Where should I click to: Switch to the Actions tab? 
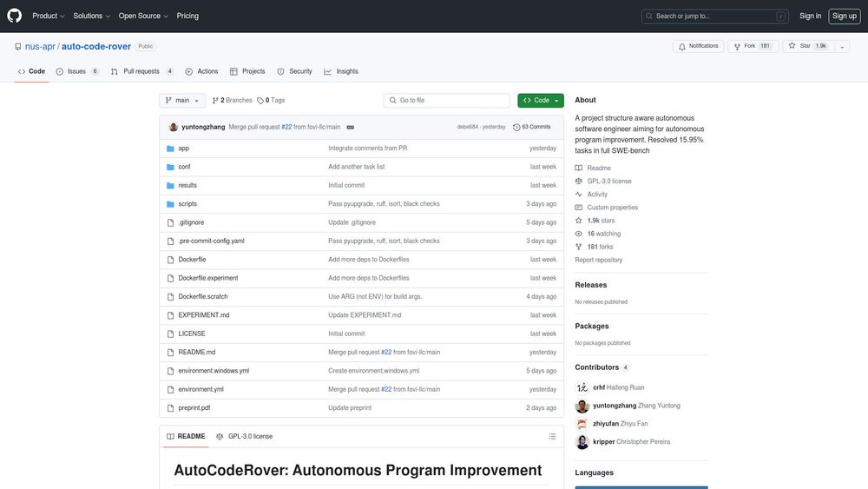[201, 71]
